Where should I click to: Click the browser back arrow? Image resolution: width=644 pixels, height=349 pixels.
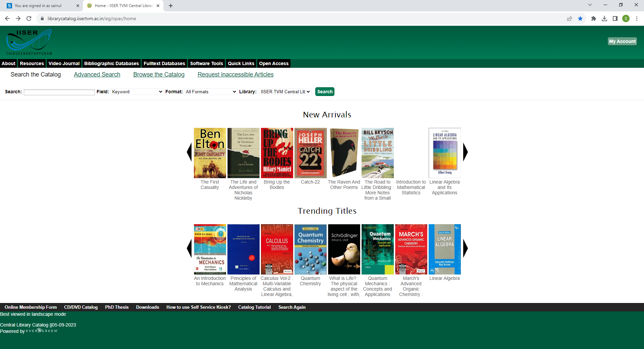click(x=7, y=18)
